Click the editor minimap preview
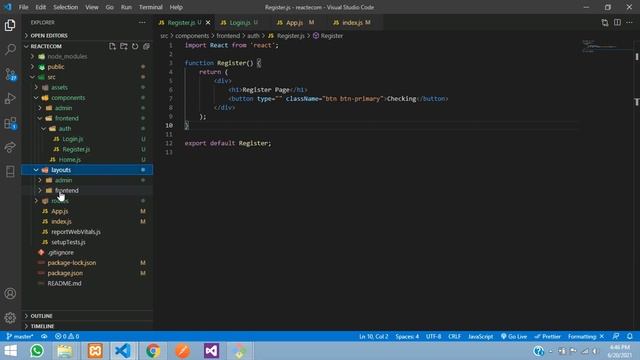The image size is (640, 360). tap(606, 46)
